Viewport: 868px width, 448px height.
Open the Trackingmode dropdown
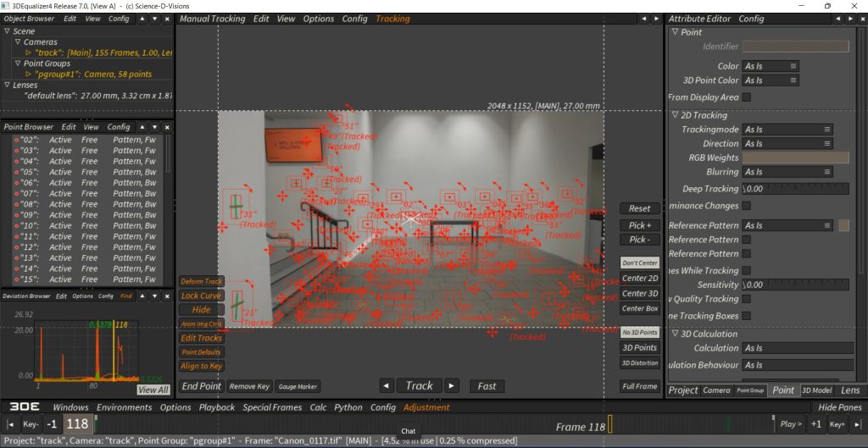(x=787, y=130)
